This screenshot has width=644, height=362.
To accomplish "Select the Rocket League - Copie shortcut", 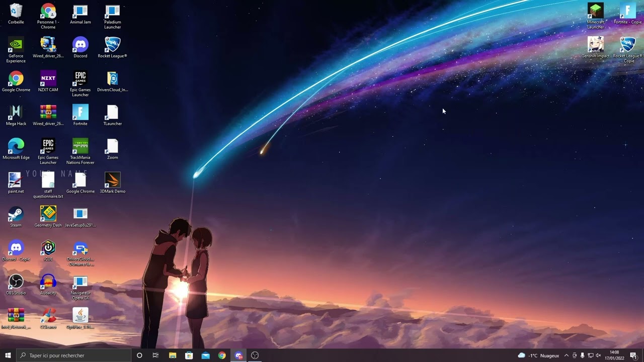I will [627, 50].
